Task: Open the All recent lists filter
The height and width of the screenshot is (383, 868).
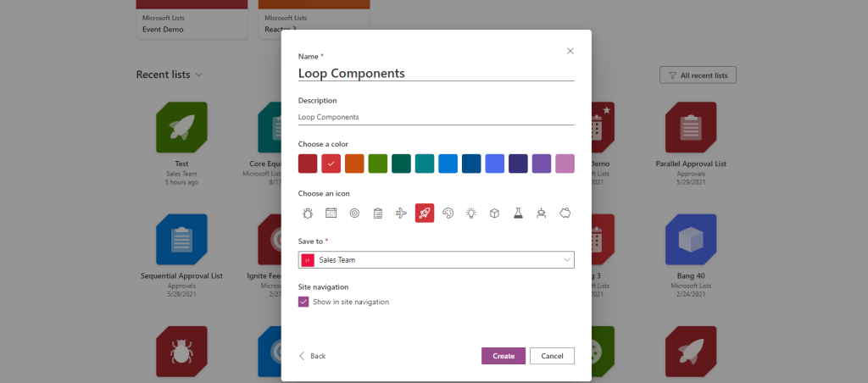Action: click(x=698, y=75)
